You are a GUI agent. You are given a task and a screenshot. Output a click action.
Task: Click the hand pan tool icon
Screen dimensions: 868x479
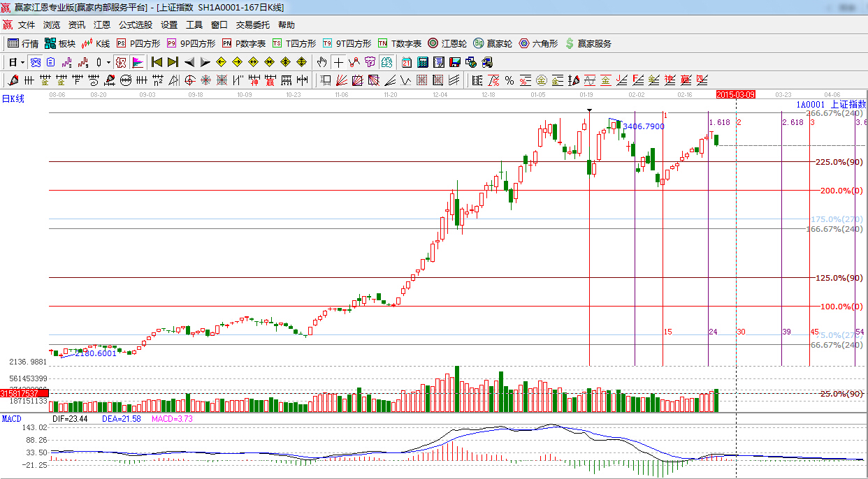pos(322,62)
